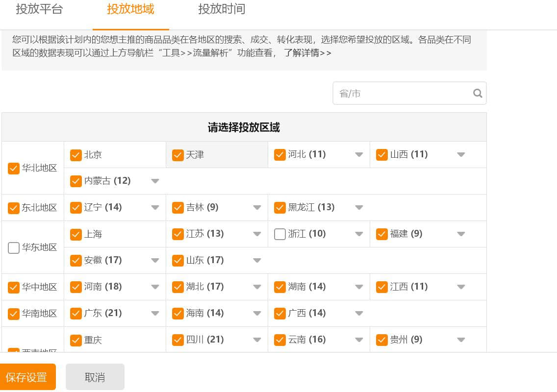Image resolution: width=557 pixels, height=392 pixels.
Task: Expand the 四川 cities arrow
Action: point(257,340)
